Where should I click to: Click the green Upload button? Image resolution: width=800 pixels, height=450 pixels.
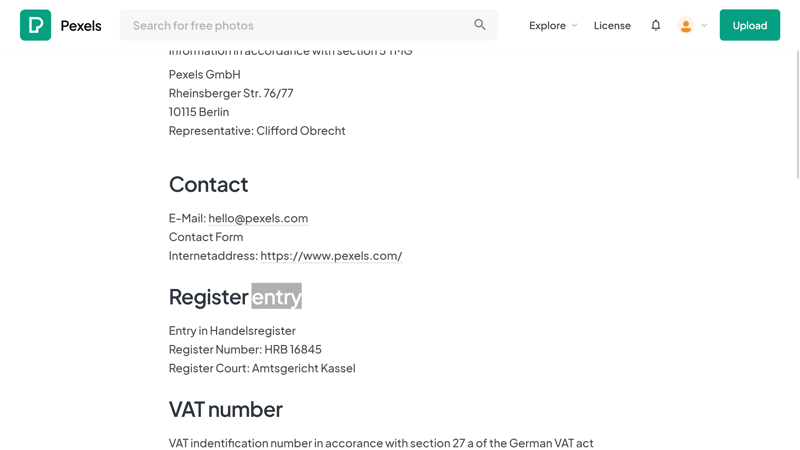pos(749,25)
